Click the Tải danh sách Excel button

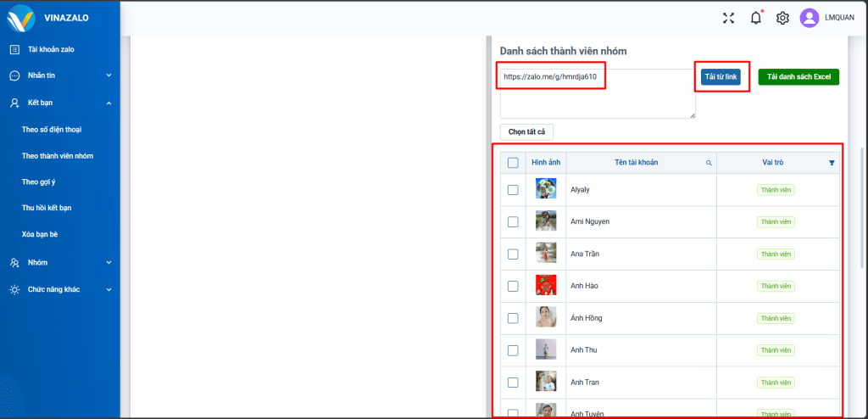coord(798,77)
